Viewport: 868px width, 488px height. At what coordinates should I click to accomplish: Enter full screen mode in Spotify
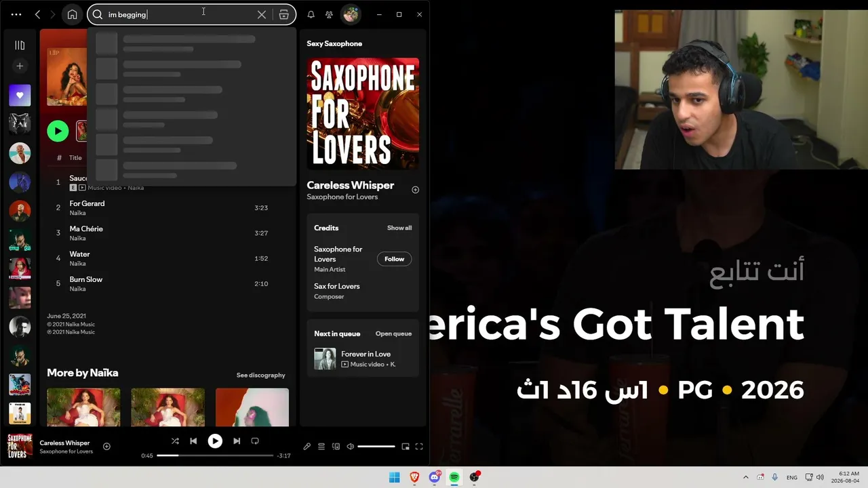click(x=419, y=447)
